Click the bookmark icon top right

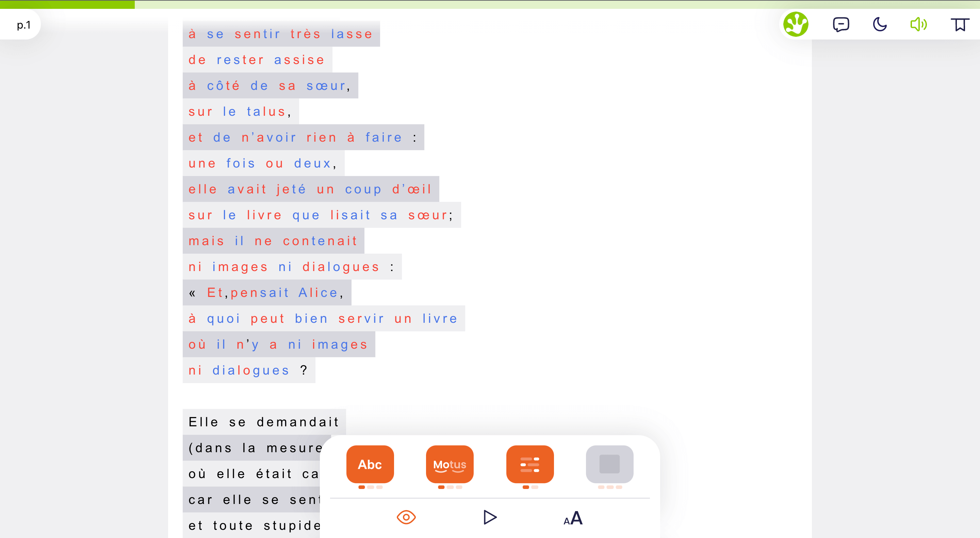click(960, 25)
